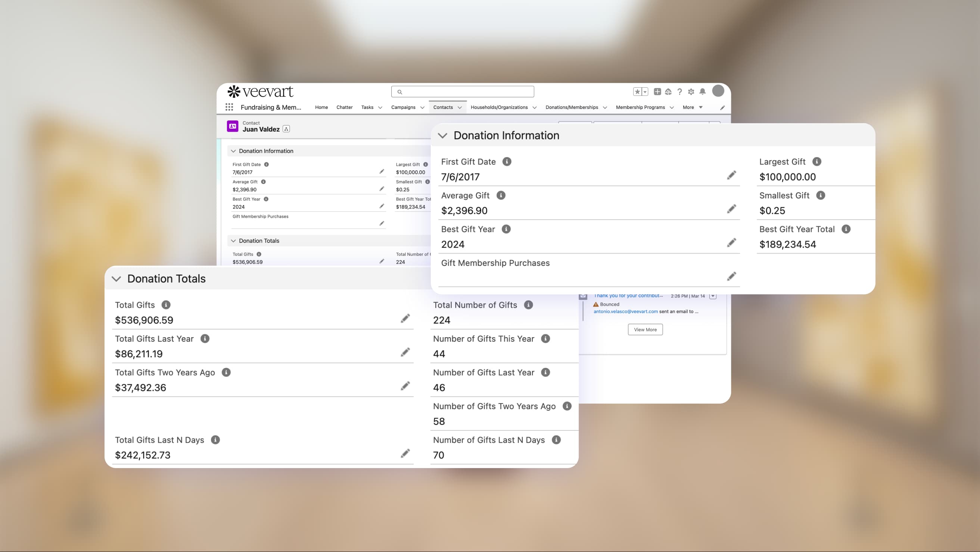Collapse the large Donation Totals section
The width and height of the screenshot is (980, 552).
[116, 279]
